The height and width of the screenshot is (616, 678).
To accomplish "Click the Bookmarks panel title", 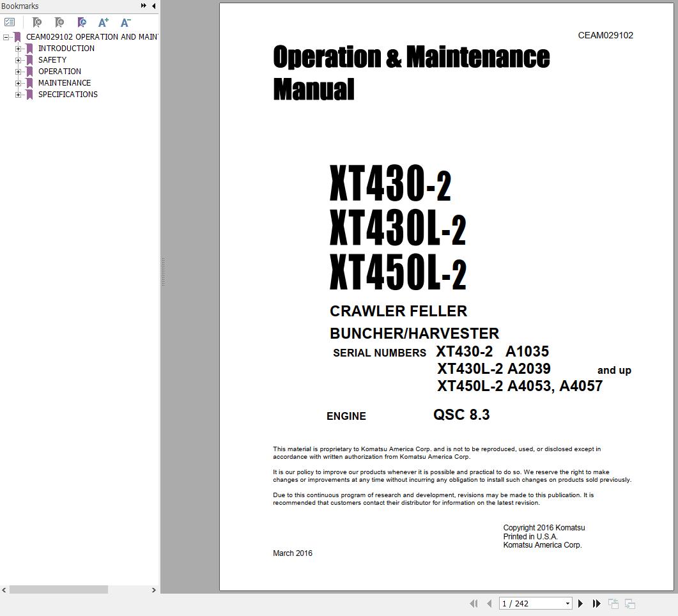I will click(20, 6).
